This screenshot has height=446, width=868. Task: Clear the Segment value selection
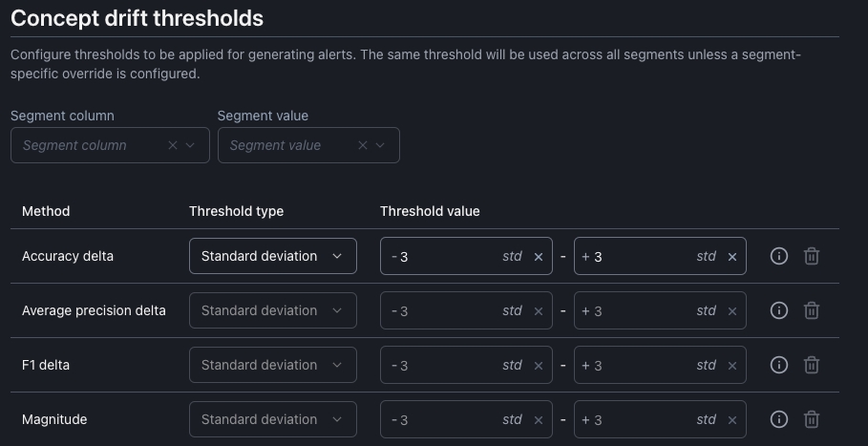[x=363, y=145]
